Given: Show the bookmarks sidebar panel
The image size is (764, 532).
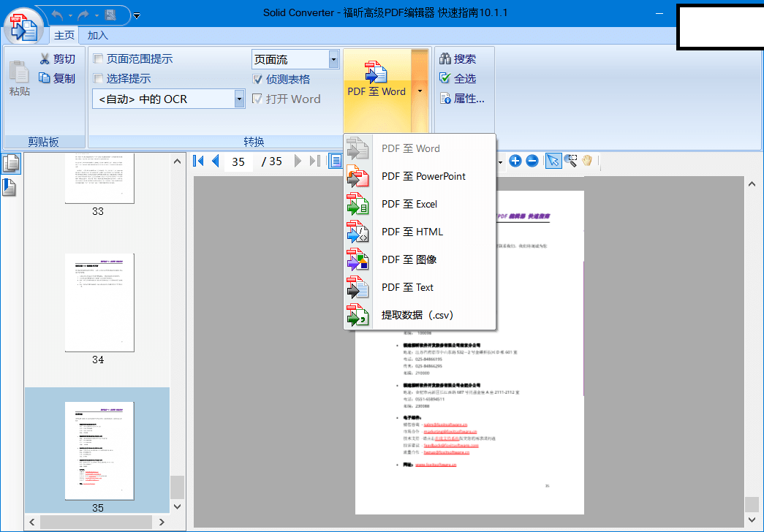Looking at the screenshot, I should coord(10,188).
